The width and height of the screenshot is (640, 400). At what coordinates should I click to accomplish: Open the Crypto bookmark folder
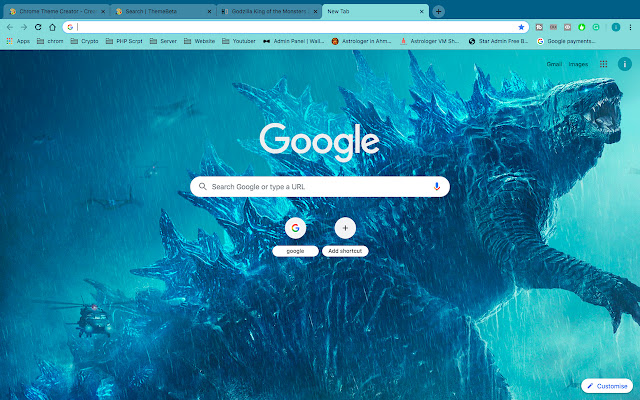pos(84,41)
